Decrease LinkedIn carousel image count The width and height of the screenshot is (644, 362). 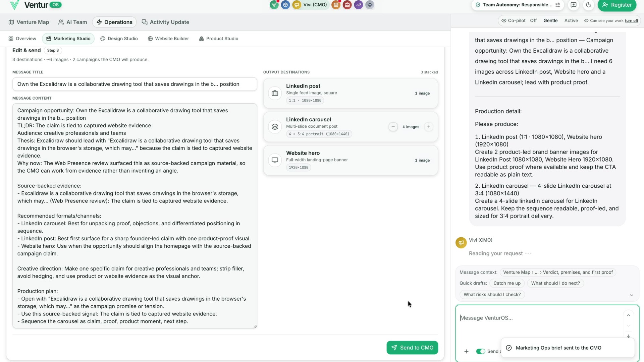[393, 127]
